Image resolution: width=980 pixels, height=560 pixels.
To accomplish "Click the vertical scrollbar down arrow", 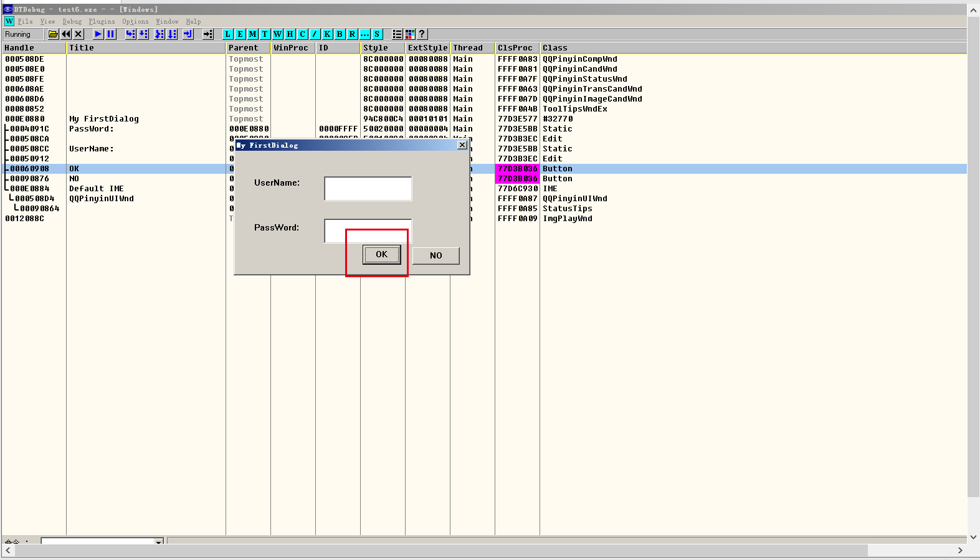I will (974, 538).
